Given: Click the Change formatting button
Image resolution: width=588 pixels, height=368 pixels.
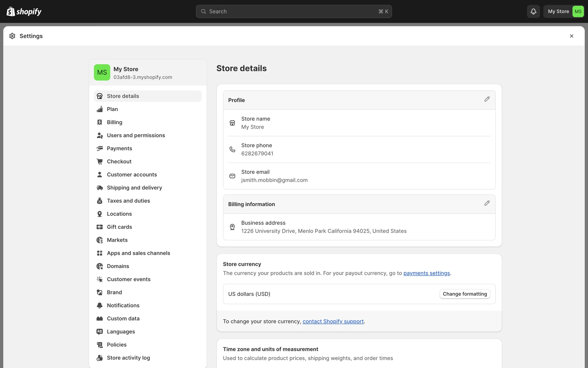Looking at the screenshot, I should (465, 294).
